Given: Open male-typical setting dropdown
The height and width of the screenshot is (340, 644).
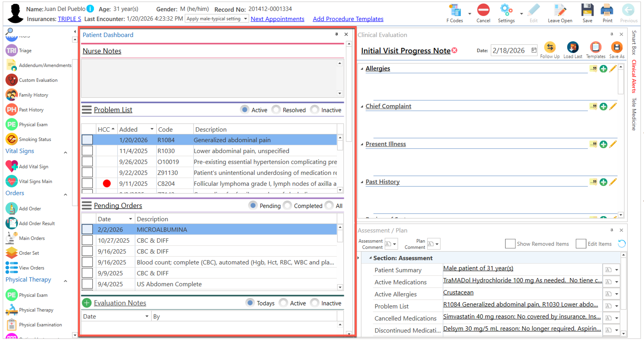Looking at the screenshot, I should 245,19.
